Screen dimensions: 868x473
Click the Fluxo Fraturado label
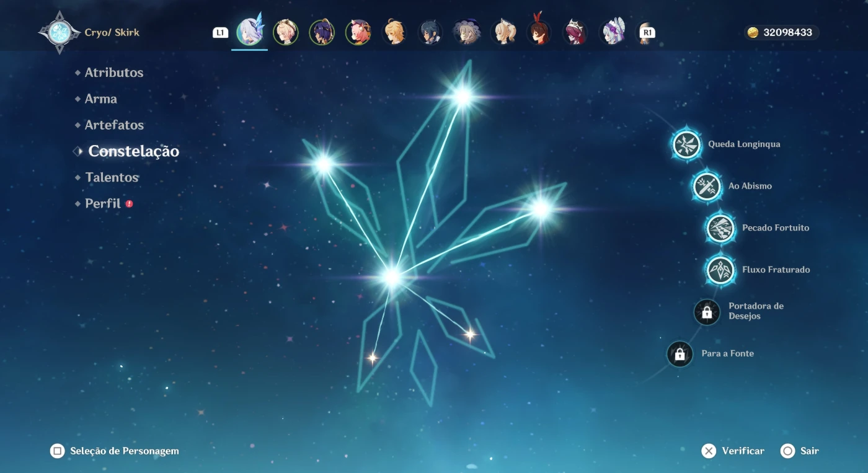776,270
